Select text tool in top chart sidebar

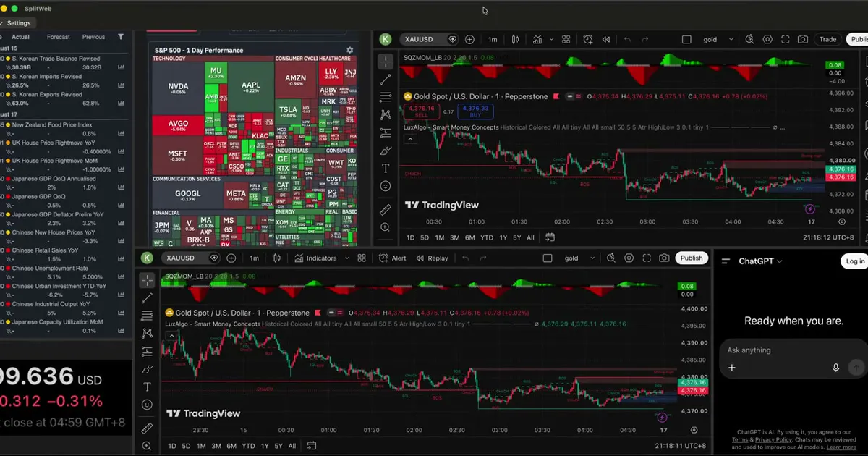386,168
